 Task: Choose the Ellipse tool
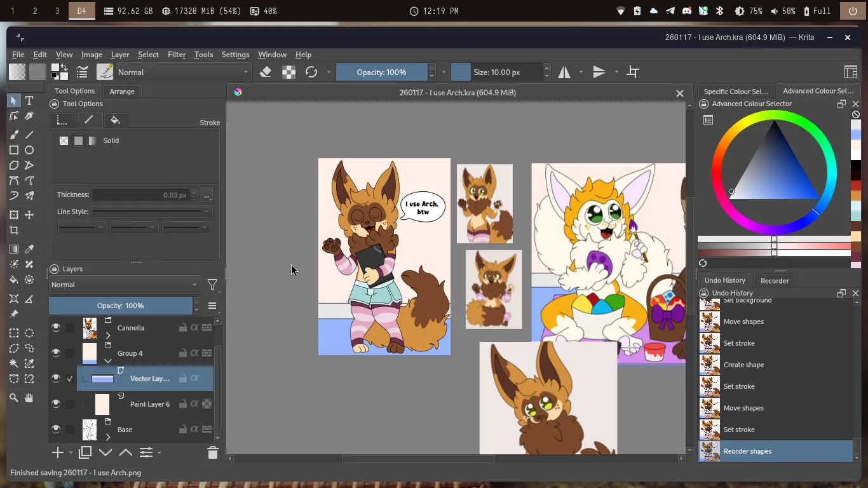coord(29,150)
